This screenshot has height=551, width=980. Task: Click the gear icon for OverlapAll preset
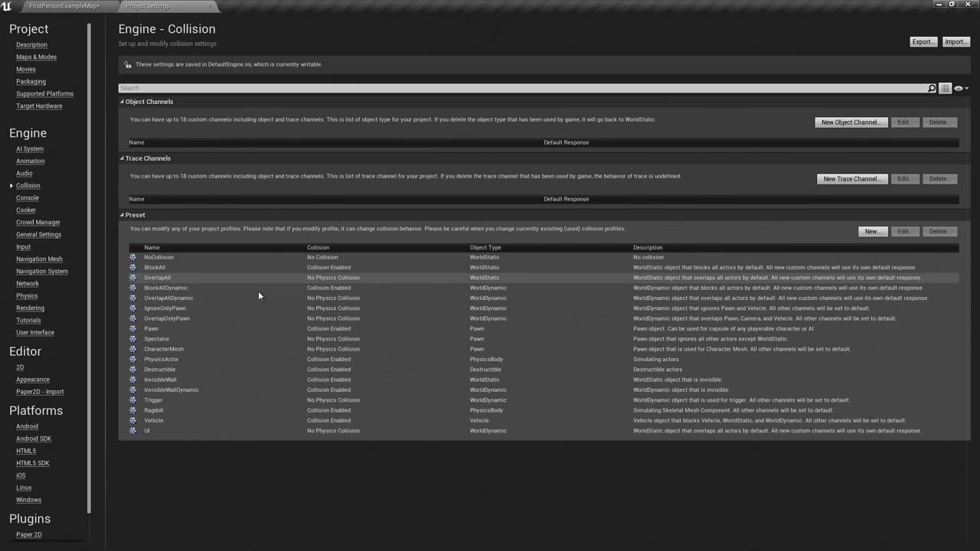(133, 278)
